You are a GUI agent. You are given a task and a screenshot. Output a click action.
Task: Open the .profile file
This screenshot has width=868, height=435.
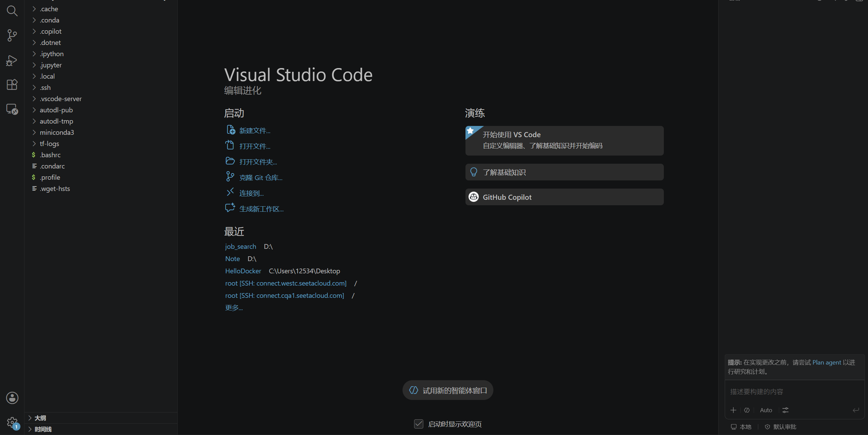tap(101, 177)
